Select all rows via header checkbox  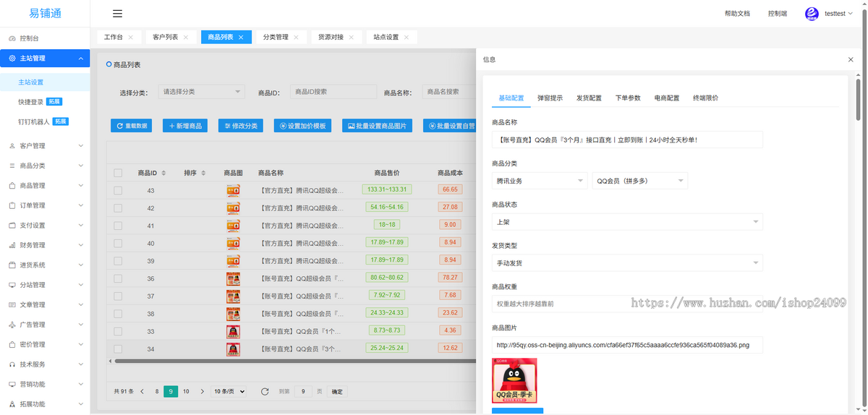[118, 173]
